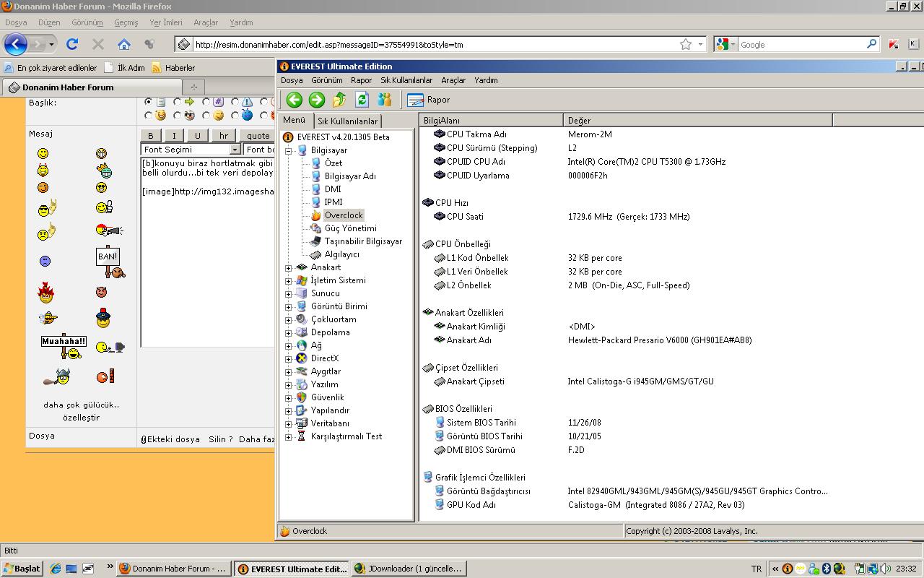Screen dimensions: 924x578
Task: Go forward with EVEREST green right arrow
Action: [316, 100]
